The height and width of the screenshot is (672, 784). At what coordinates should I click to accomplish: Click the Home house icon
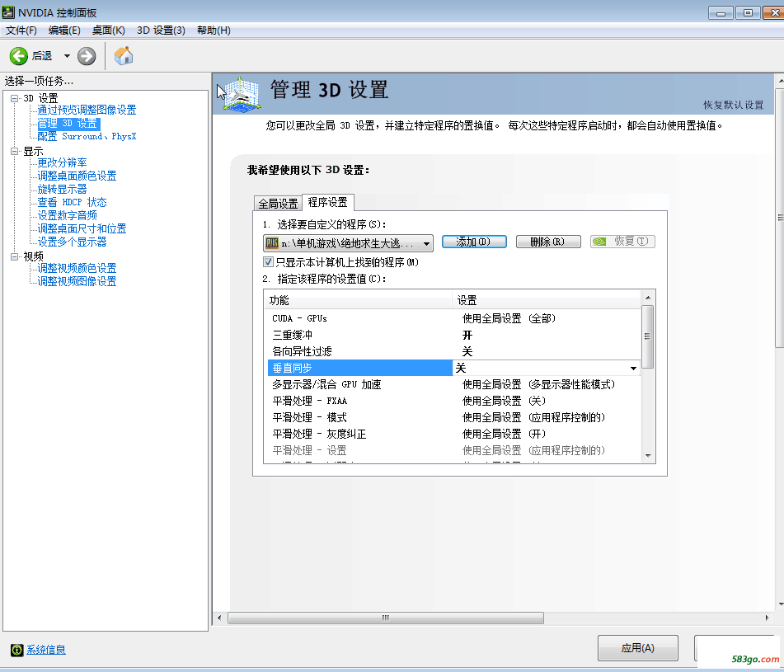click(x=124, y=56)
